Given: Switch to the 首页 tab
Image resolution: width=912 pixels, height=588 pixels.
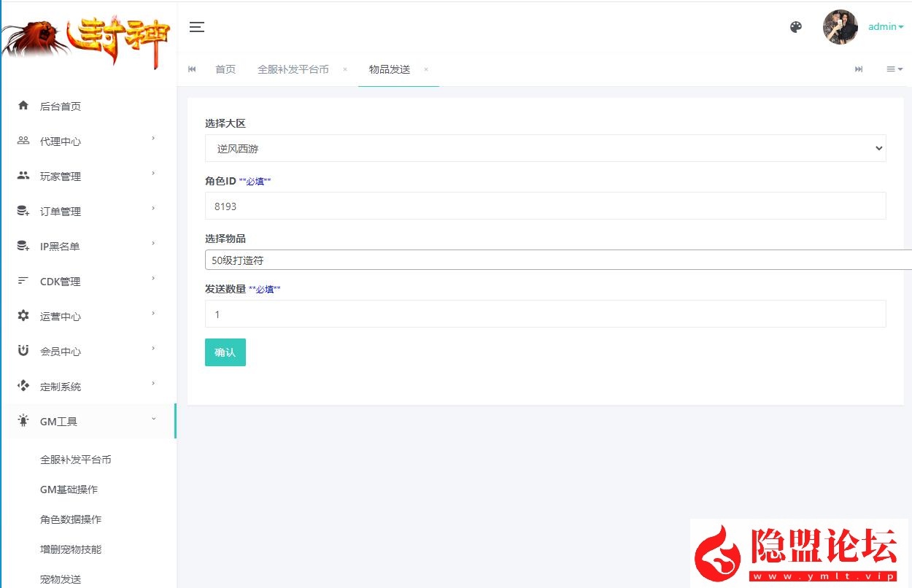Looking at the screenshot, I should pos(225,69).
